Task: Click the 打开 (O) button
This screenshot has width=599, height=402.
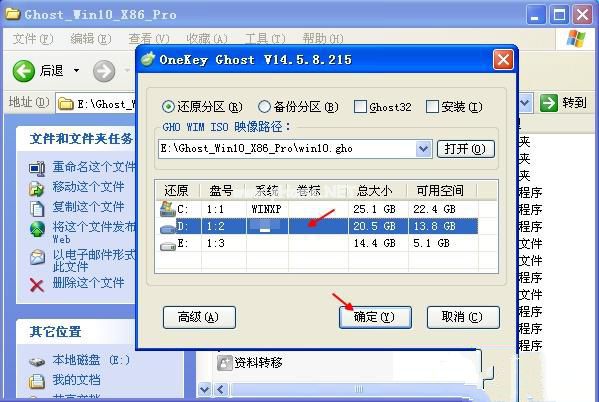Action: coord(465,149)
